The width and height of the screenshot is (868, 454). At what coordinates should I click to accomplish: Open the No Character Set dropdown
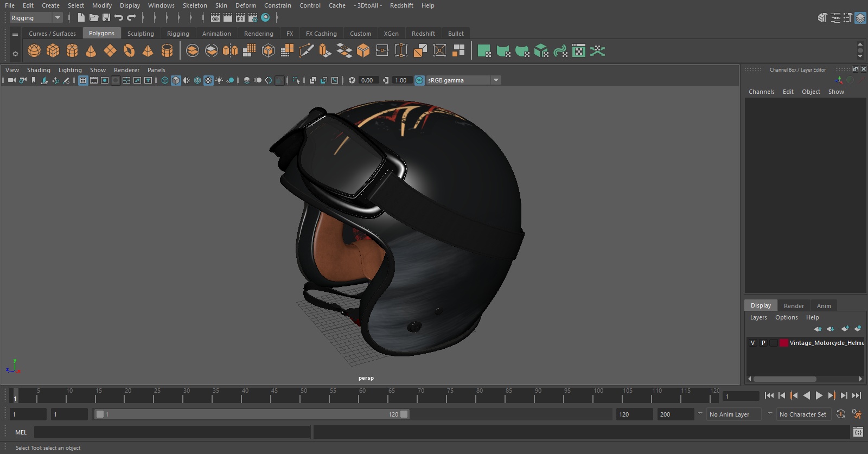click(x=803, y=414)
